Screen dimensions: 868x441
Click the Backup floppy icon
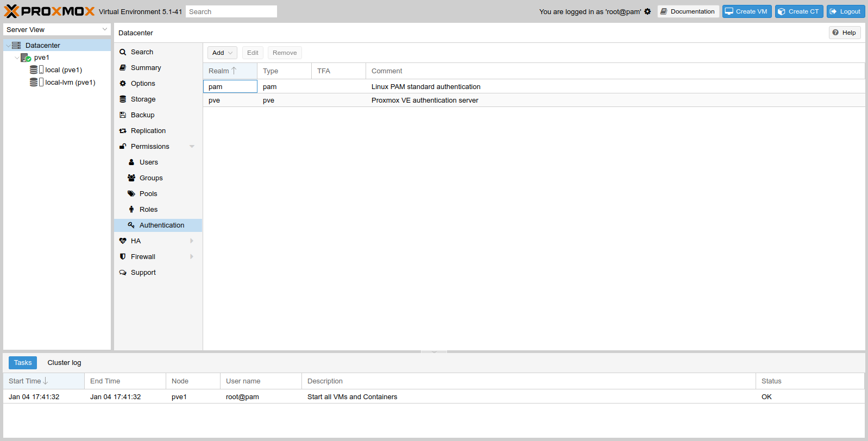pos(123,115)
